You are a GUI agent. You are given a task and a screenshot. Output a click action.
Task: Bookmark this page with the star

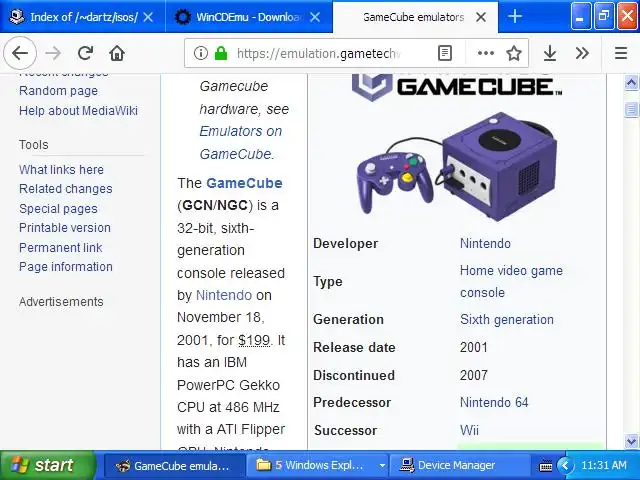(513, 53)
